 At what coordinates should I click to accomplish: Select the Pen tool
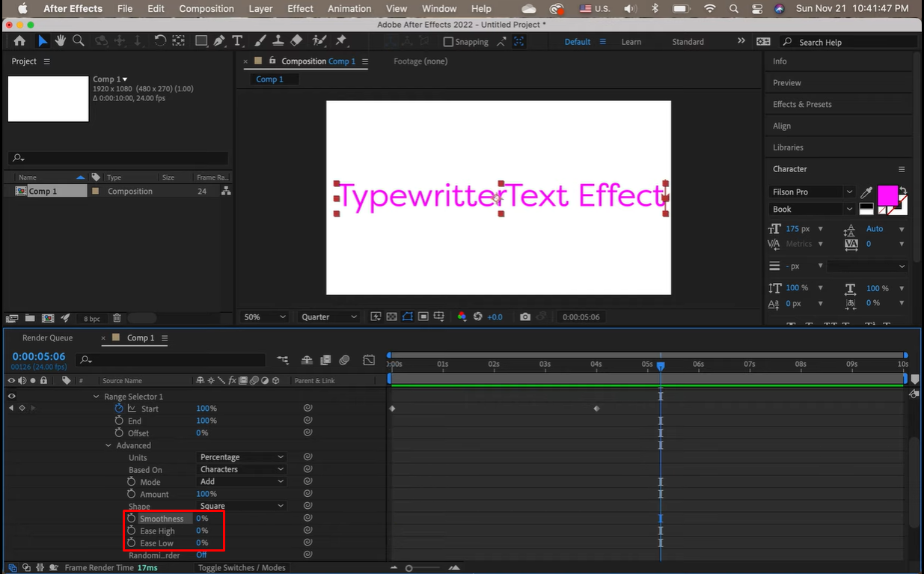220,41
